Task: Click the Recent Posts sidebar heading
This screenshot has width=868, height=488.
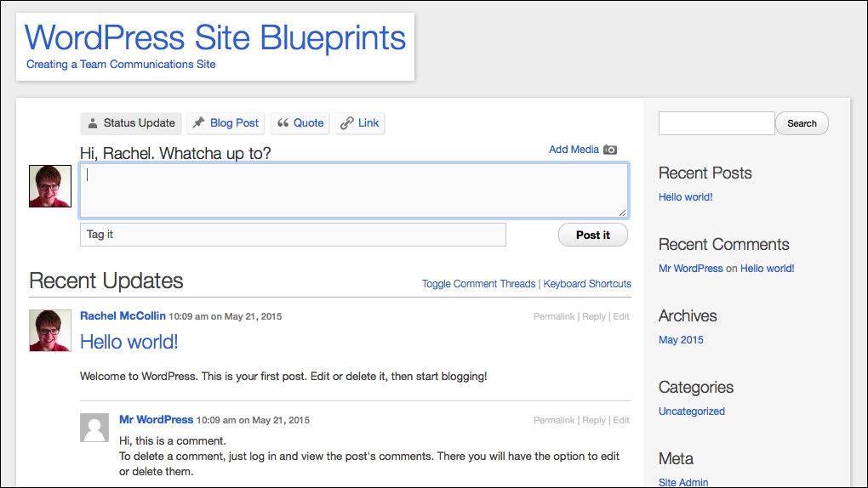Action: (705, 173)
